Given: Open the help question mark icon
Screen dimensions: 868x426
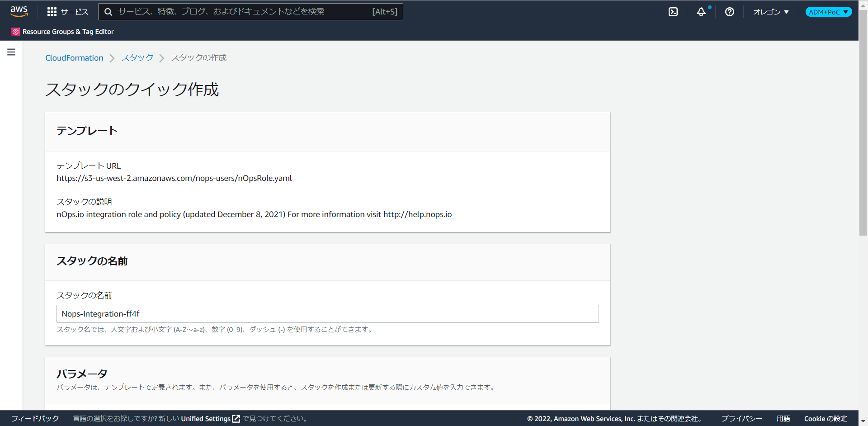Looking at the screenshot, I should coord(730,12).
